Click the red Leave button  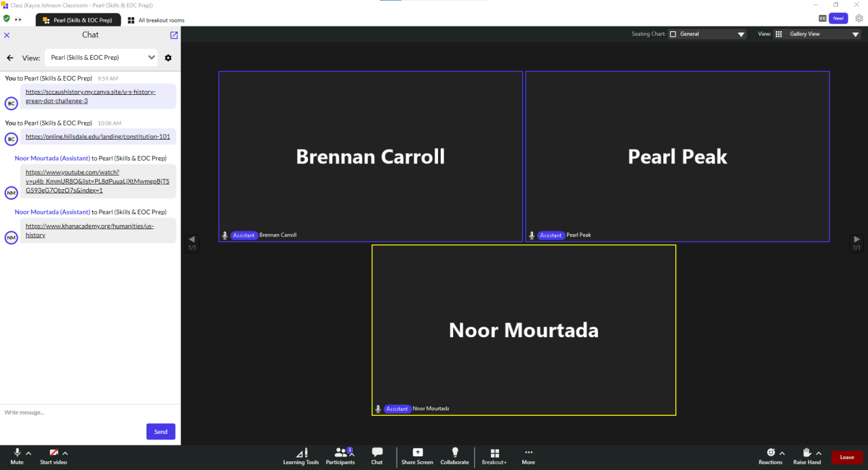click(x=847, y=457)
